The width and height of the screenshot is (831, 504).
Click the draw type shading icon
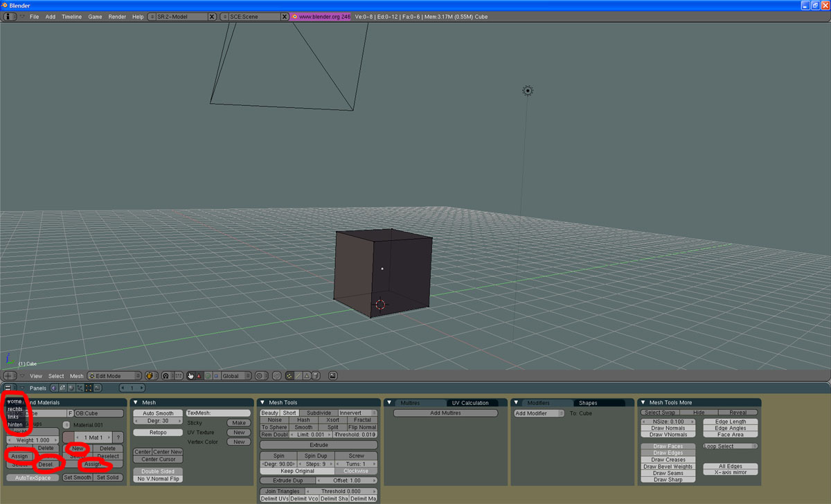tap(150, 376)
